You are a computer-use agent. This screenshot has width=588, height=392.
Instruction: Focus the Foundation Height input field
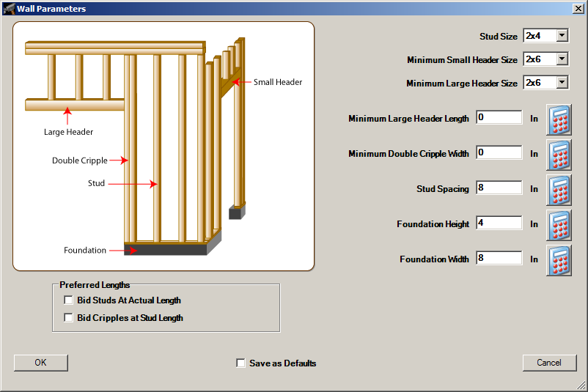pos(499,223)
